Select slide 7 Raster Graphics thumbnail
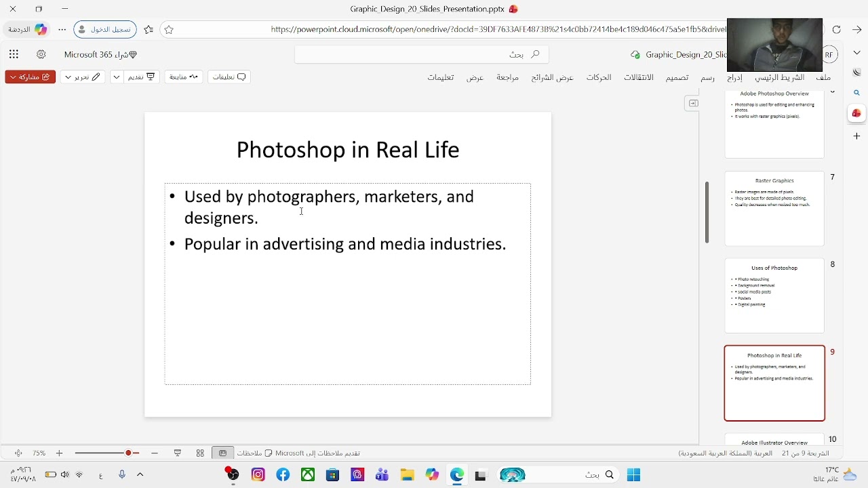 click(774, 209)
